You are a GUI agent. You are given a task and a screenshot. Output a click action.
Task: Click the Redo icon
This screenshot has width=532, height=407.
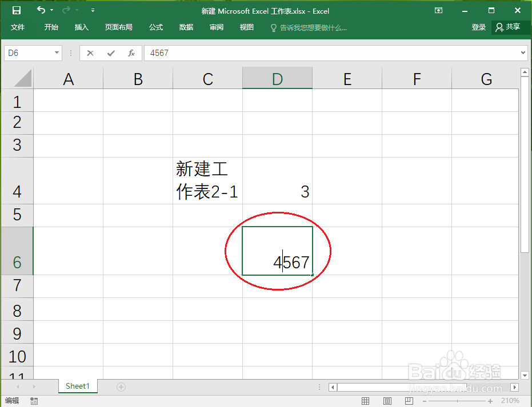point(67,10)
